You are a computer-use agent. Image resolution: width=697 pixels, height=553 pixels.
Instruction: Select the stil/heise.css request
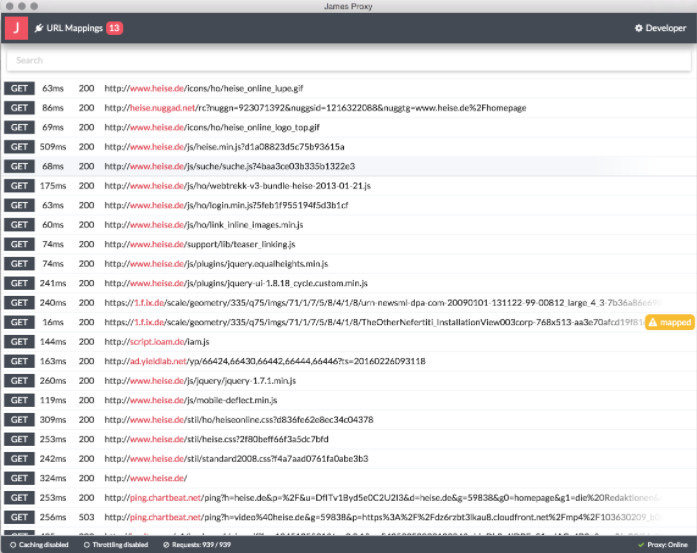click(348, 439)
